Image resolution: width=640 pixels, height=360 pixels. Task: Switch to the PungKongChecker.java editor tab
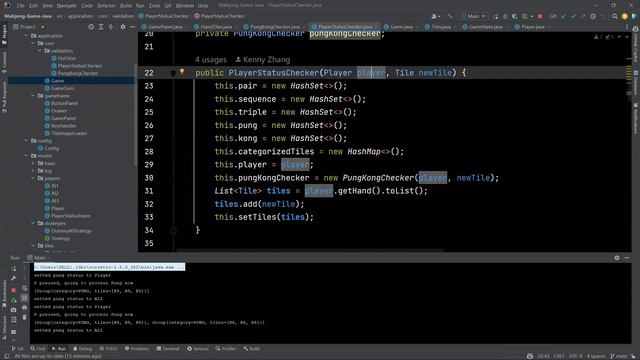click(x=274, y=27)
